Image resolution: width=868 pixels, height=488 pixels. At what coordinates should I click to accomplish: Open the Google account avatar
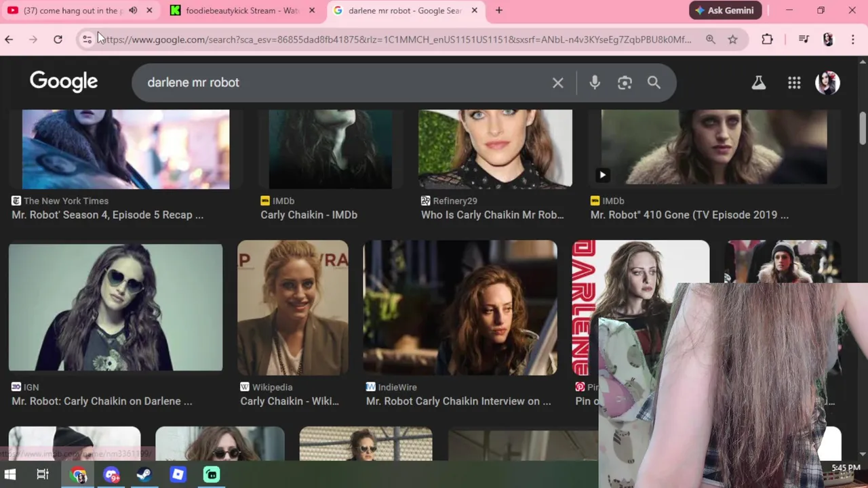[827, 83]
